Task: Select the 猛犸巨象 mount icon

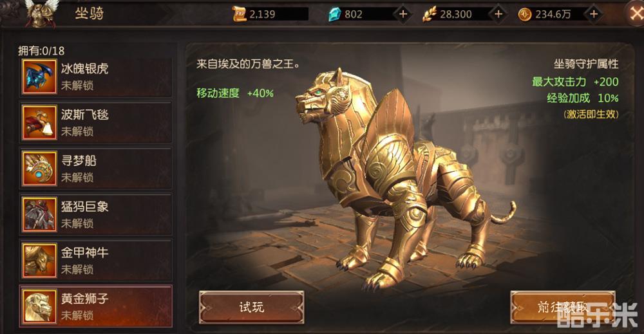Action: pyautogui.click(x=39, y=214)
